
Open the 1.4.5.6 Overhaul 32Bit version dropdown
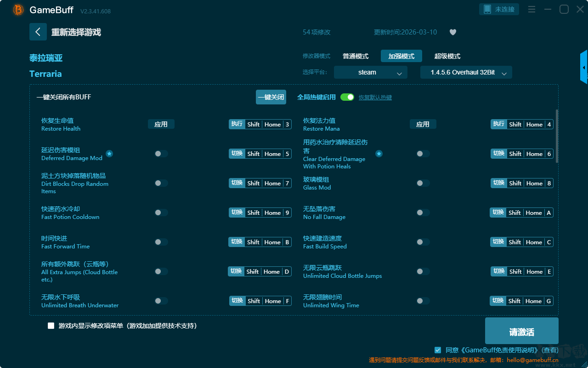point(466,72)
